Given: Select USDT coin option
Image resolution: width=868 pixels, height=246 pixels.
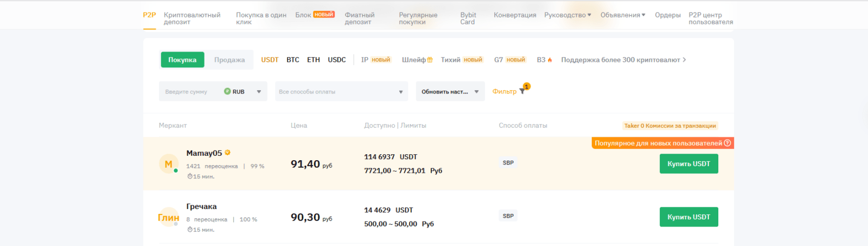Looking at the screenshot, I should click(x=270, y=60).
